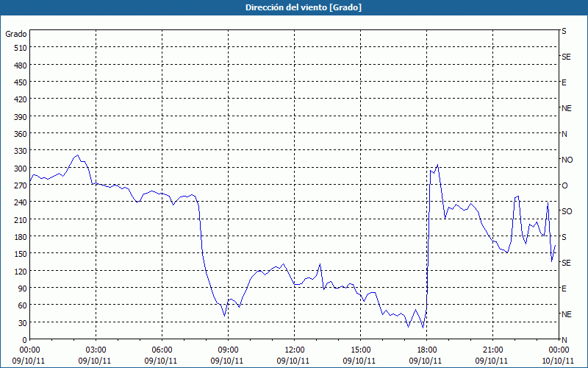Click the 03:00 time axis label
The height and width of the screenshot is (368, 588).
click(x=96, y=350)
